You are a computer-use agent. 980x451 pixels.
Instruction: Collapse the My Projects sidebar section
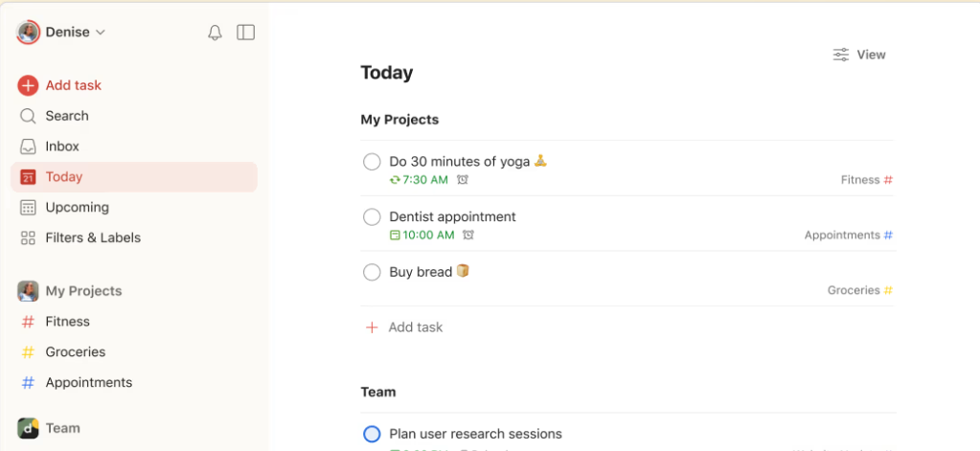click(83, 291)
